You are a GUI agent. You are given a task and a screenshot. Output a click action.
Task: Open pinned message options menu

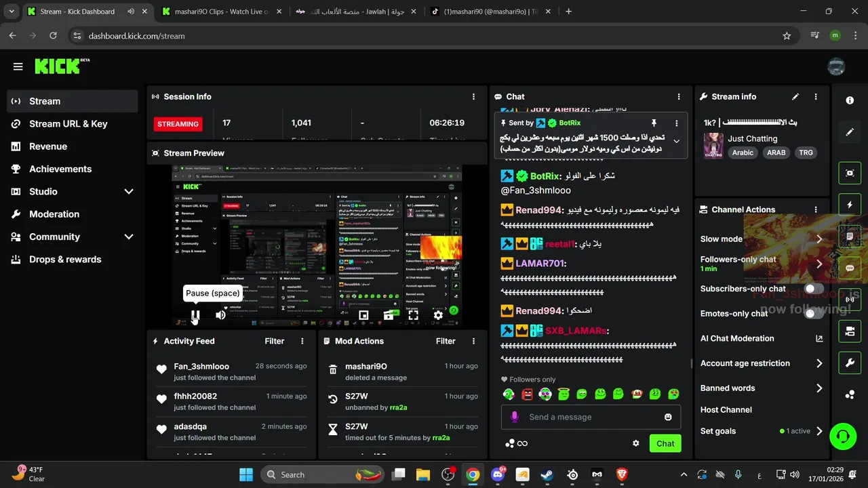tap(676, 123)
